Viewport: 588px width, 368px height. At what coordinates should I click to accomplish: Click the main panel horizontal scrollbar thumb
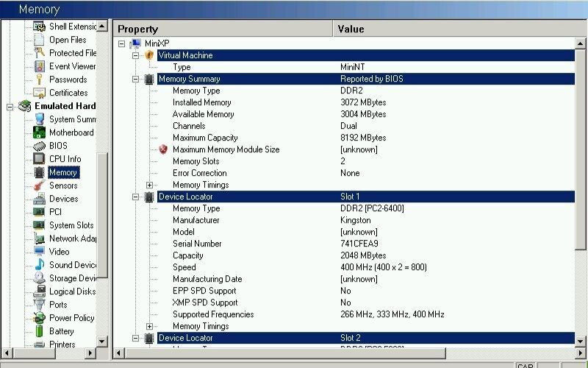click(x=285, y=353)
